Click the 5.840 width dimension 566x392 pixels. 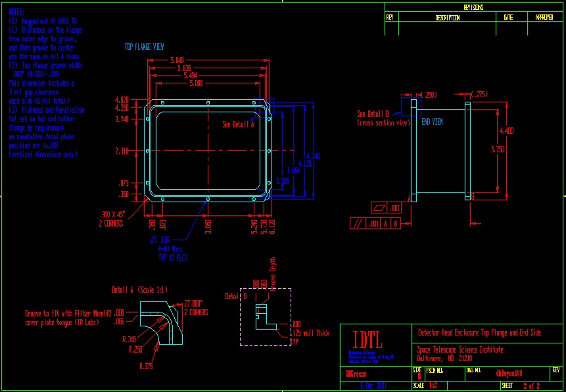point(177,60)
